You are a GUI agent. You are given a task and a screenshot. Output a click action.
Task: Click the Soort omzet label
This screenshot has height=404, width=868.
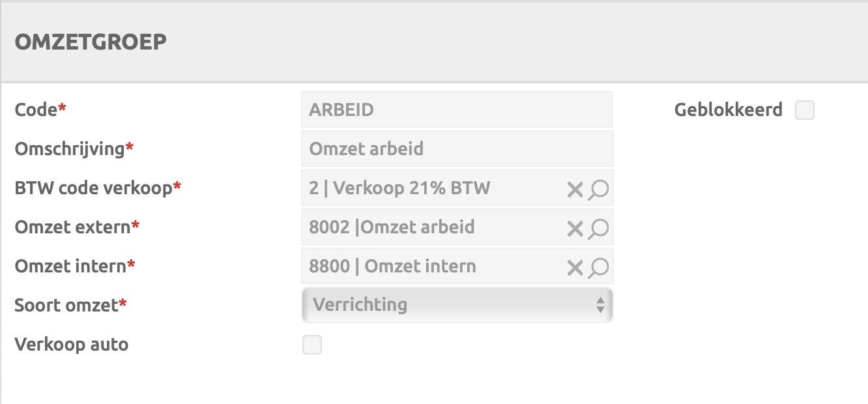tap(66, 305)
